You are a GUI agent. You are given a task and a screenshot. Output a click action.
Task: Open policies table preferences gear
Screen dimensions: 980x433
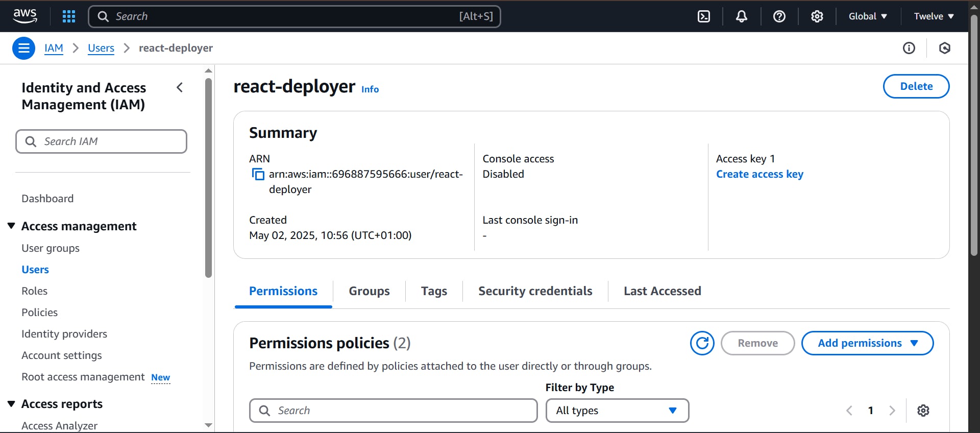(x=923, y=411)
